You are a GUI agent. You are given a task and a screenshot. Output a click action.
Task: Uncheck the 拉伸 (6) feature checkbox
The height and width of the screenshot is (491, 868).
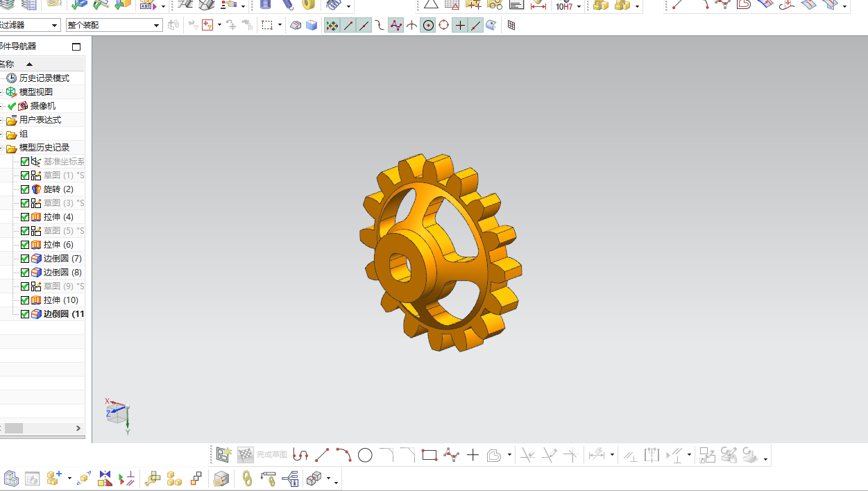(25, 245)
